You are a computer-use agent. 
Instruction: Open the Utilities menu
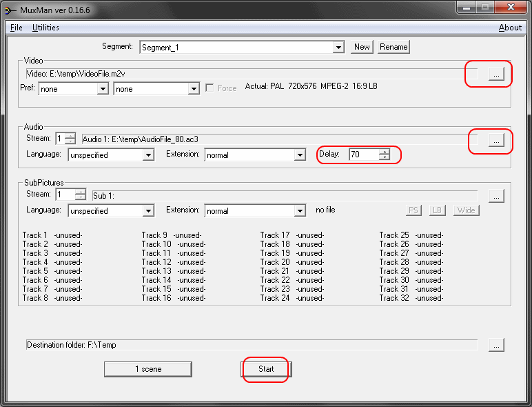(x=45, y=28)
